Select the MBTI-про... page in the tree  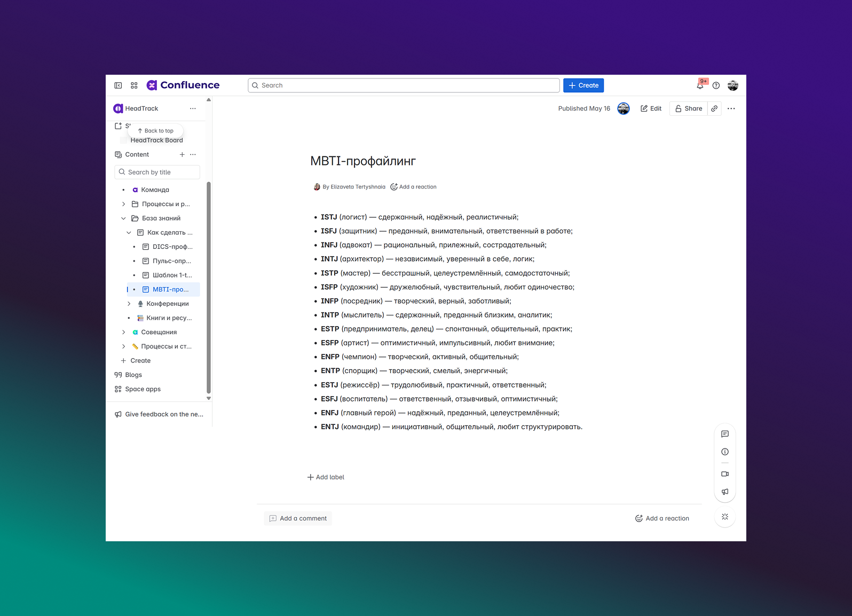click(x=163, y=289)
